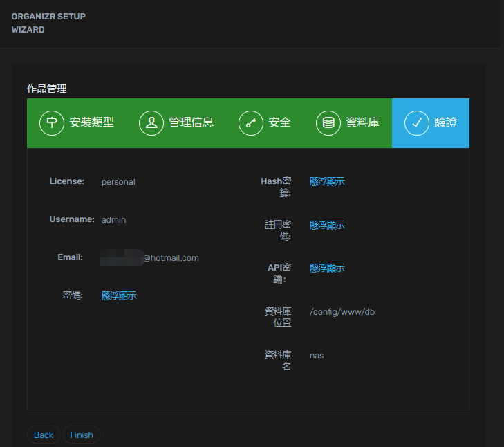This screenshot has height=447, width=504.
Task: Click the License: label
Action: pyautogui.click(x=67, y=181)
